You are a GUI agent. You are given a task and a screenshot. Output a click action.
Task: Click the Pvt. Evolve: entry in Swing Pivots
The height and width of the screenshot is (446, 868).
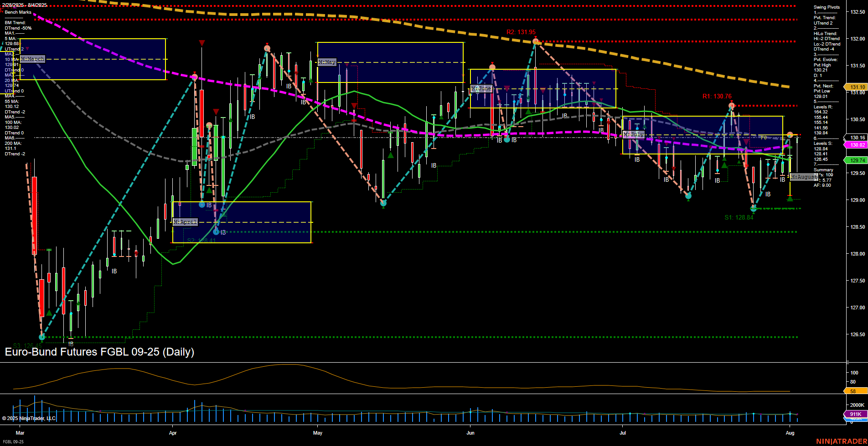coord(826,60)
